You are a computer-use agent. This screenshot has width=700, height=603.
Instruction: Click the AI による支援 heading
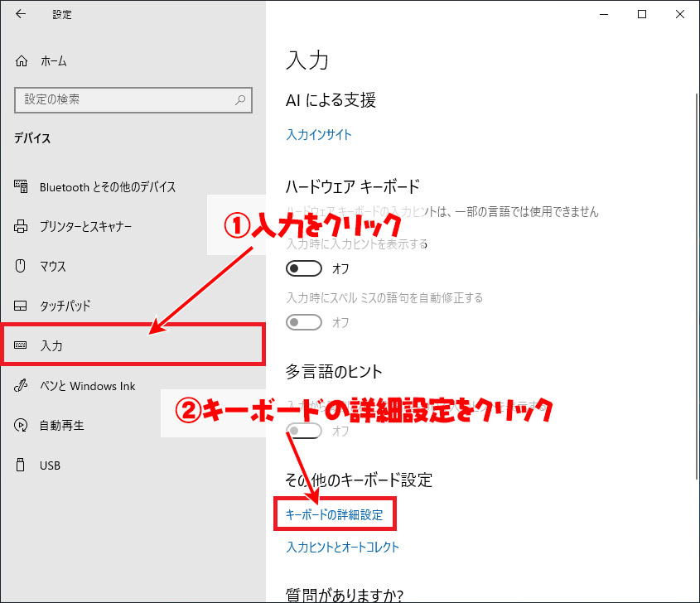click(x=331, y=100)
